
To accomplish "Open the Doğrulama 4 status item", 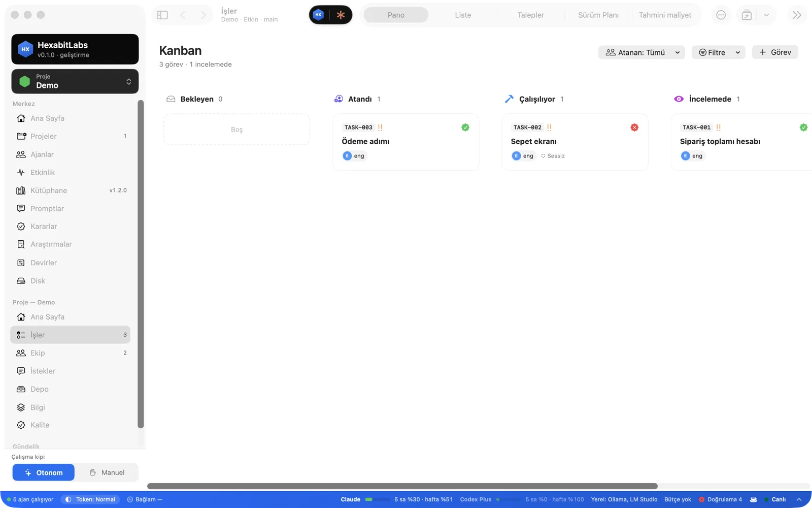I will pos(720,499).
